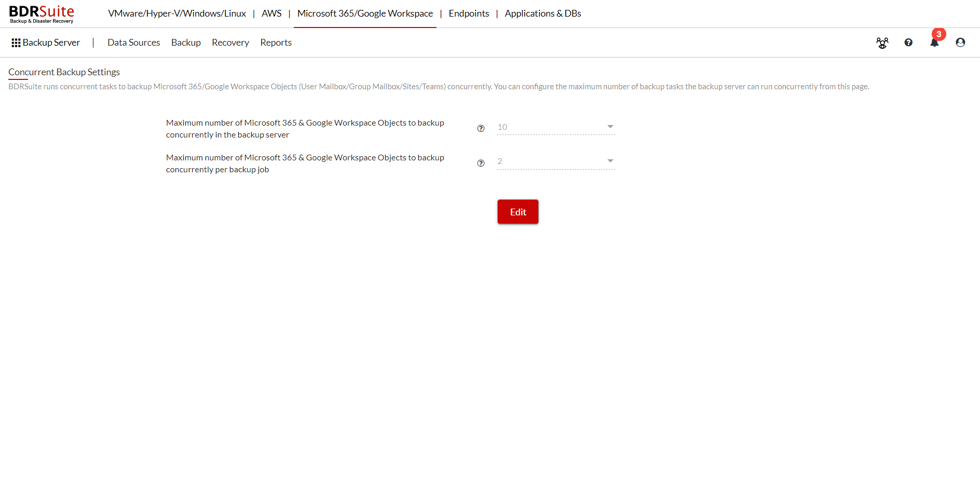Click the help question mark icon in header
980x479 pixels.
click(908, 43)
